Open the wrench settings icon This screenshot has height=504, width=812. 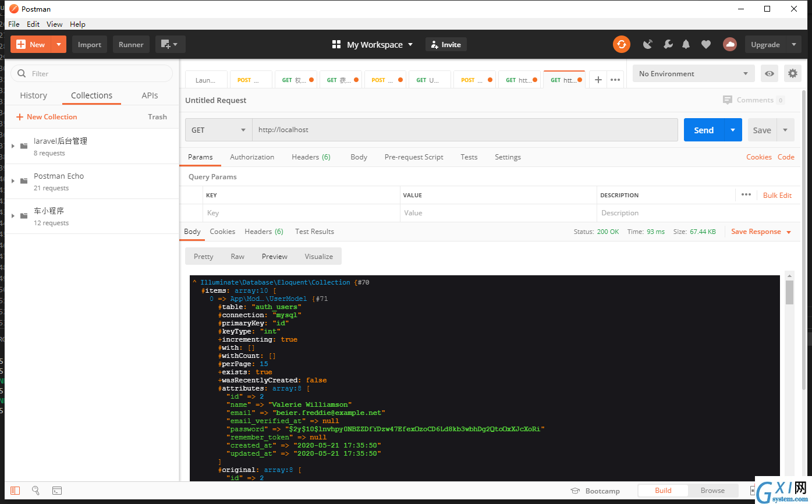tap(668, 44)
